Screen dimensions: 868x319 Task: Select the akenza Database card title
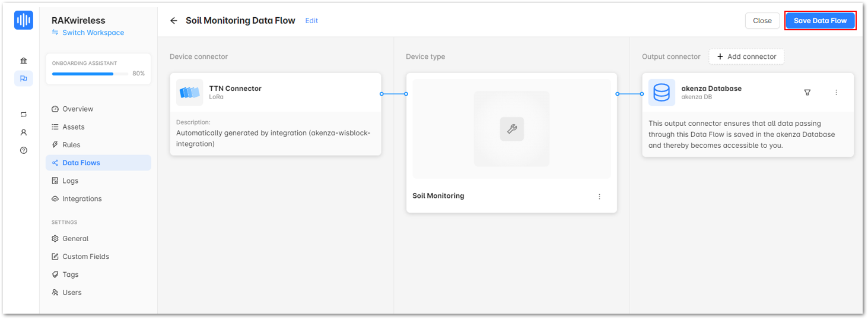[711, 89]
